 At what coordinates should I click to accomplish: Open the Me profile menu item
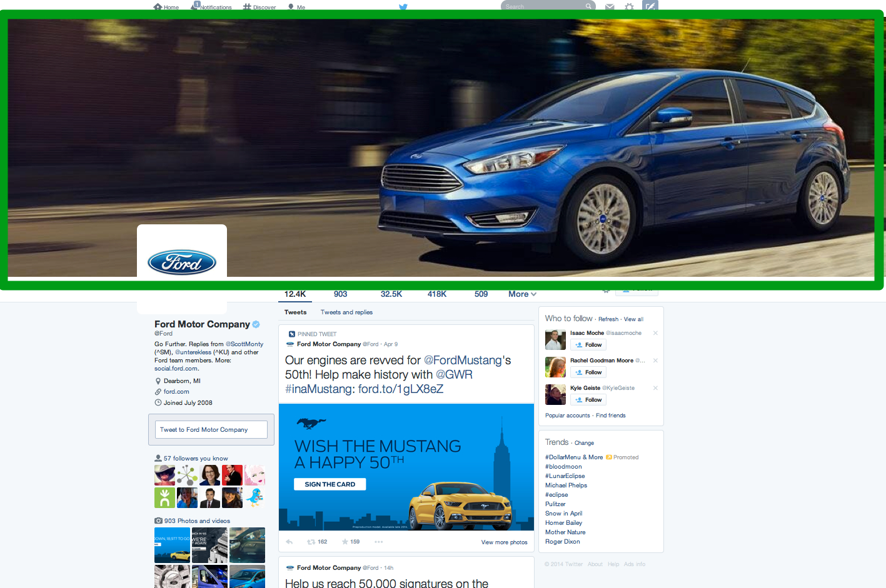tap(296, 7)
